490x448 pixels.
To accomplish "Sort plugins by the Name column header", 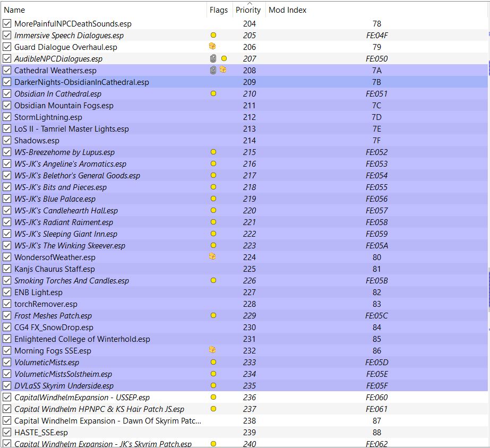I will click(x=104, y=10).
